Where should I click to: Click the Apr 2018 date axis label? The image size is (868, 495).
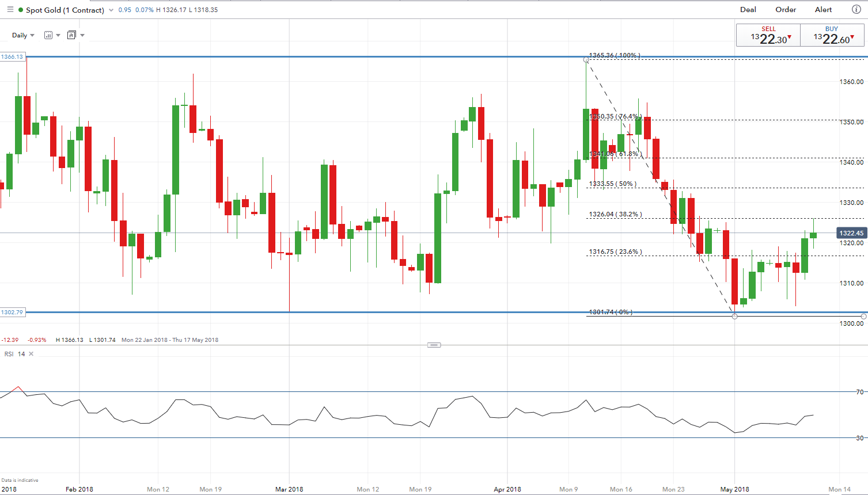pyautogui.click(x=507, y=489)
